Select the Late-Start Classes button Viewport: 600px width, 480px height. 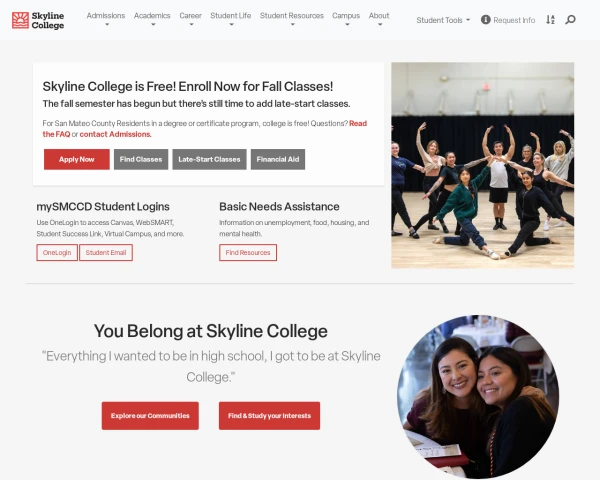[209, 159]
